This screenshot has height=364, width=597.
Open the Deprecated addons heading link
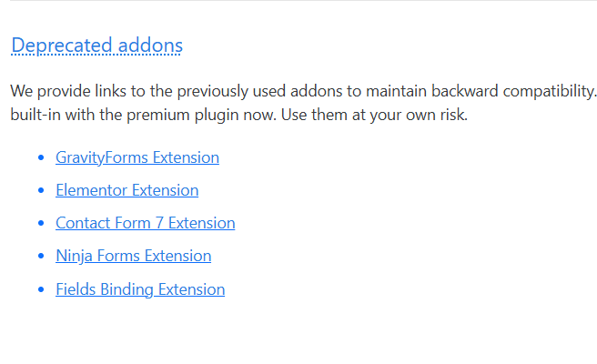(x=96, y=45)
